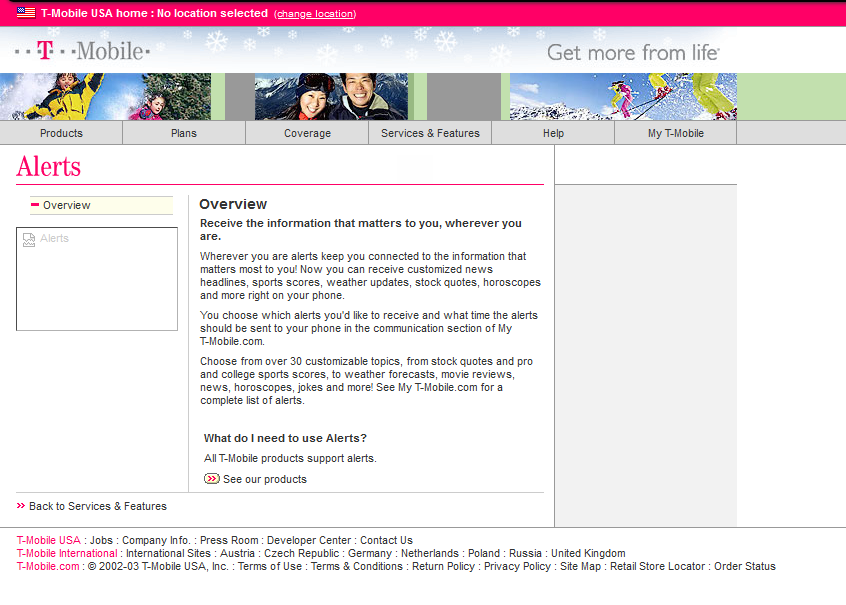The height and width of the screenshot is (605, 846).
Task: Select the Netherlands site link
Action: [x=430, y=553]
